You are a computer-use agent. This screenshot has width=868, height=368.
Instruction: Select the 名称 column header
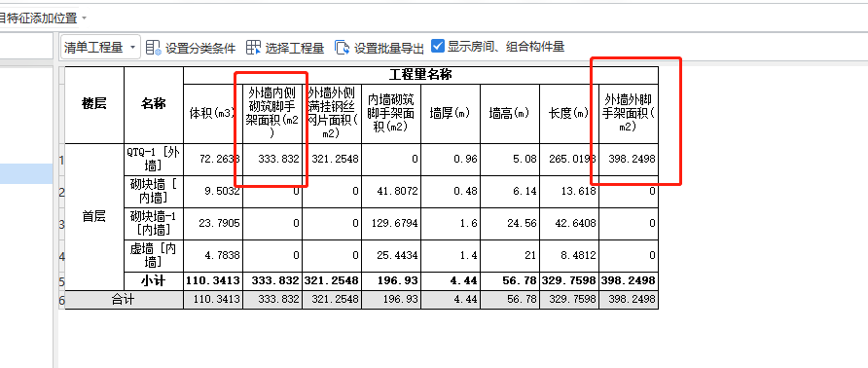(x=154, y=105)
